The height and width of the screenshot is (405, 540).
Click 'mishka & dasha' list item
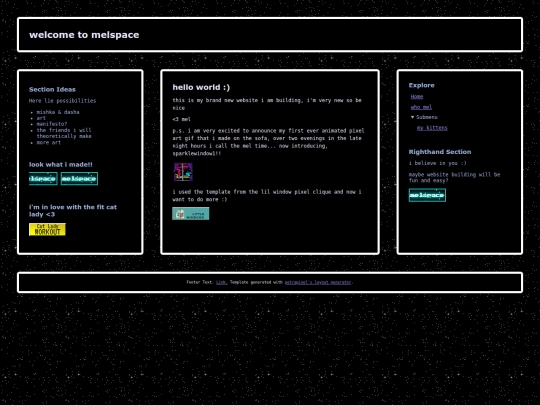click(x=58, y=112)
